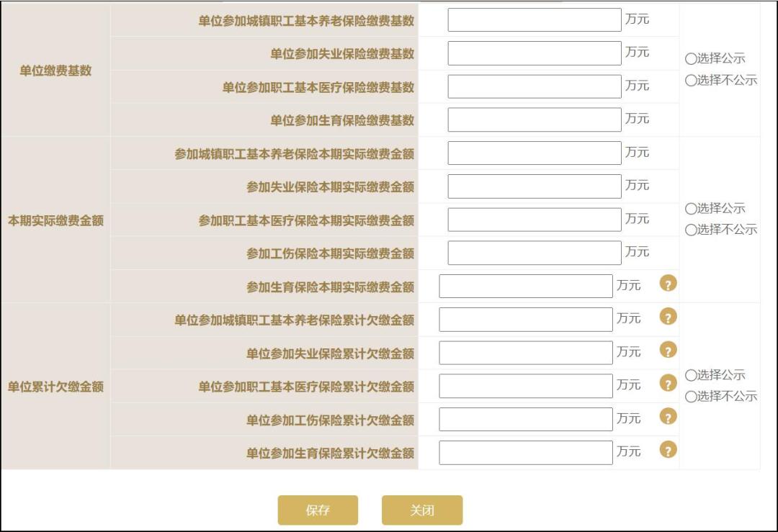Click the 保存 button
The width and height of the screenshot is (778, 532).
317,510
